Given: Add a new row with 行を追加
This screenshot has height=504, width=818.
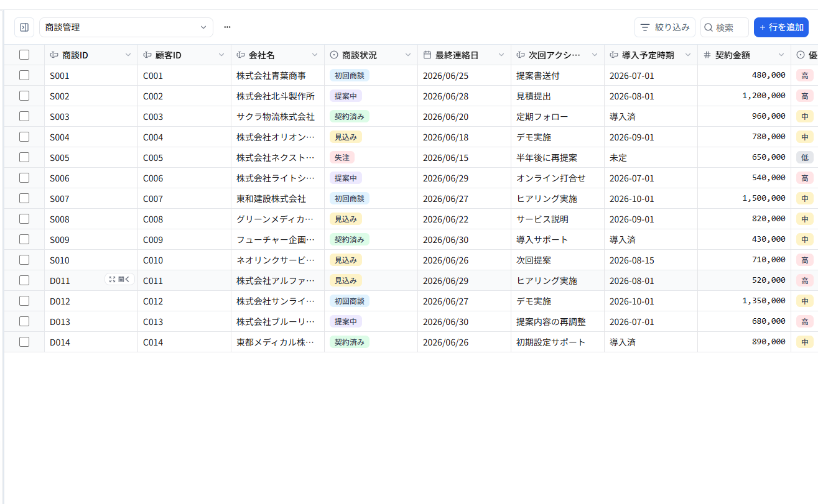Looking at the screenshot, I should coord(781,27).
